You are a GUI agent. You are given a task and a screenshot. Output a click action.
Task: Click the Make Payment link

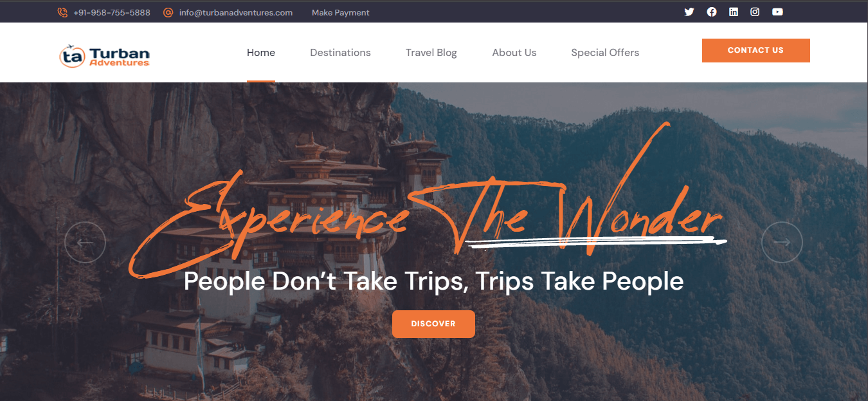click(x=341, y=12)
